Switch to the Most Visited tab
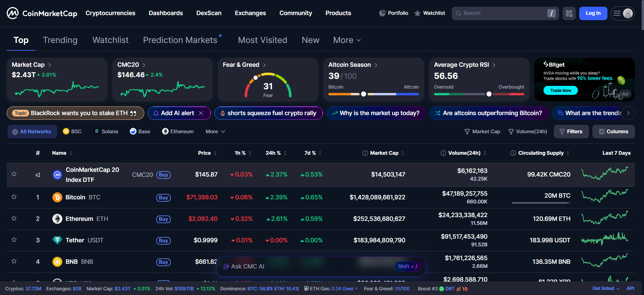644x295 pixels. pos(263,40)
